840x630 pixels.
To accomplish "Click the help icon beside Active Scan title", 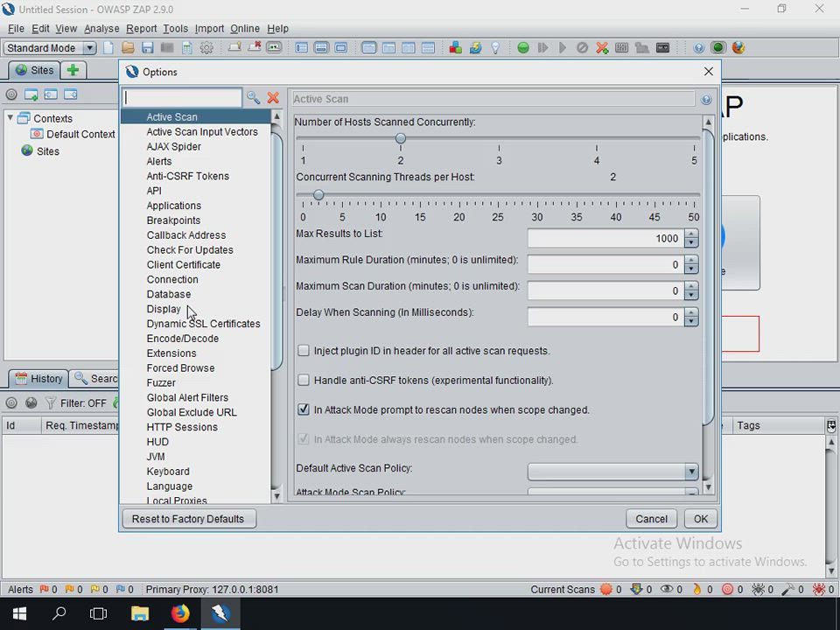I will pos(706,100).
